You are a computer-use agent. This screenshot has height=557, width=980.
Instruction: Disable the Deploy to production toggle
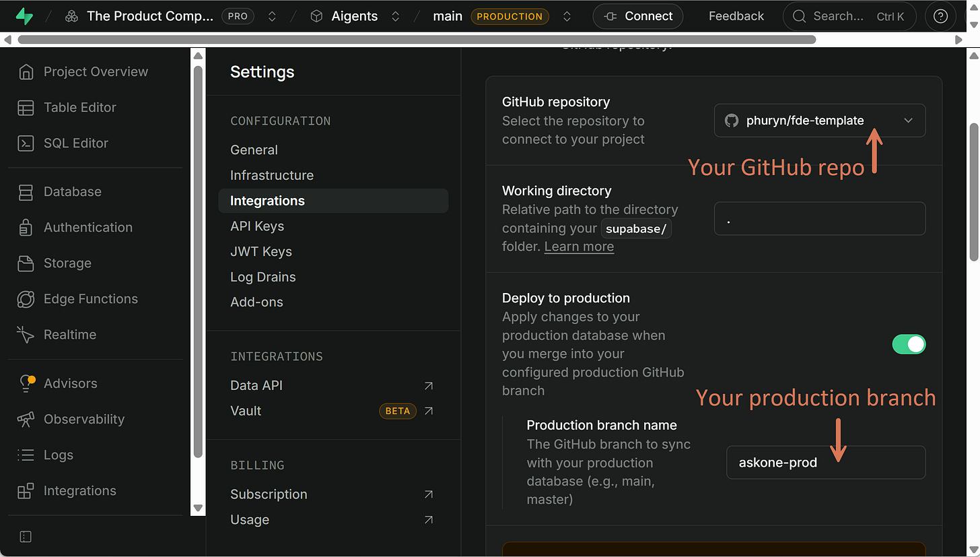909,344
